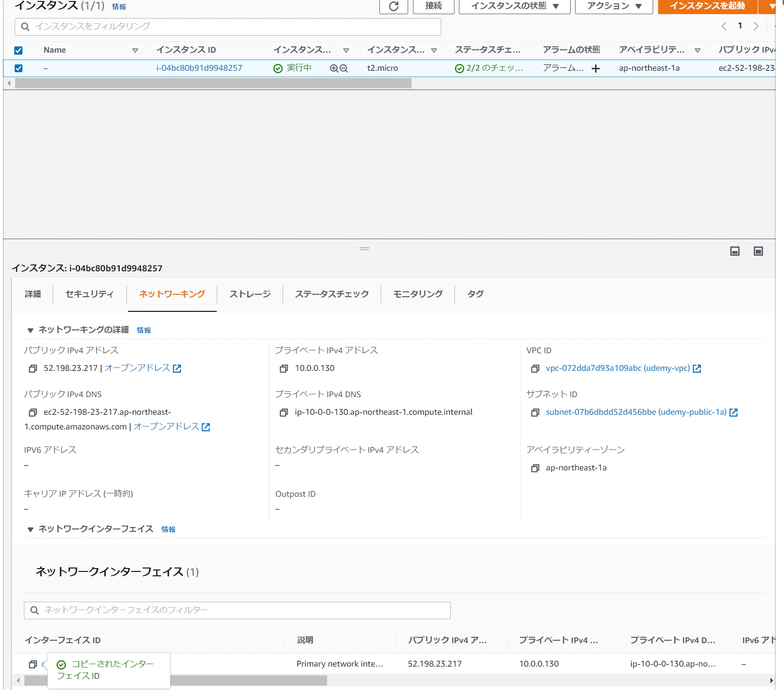Click the instance table horizontal scrollbar
The height and width of the screenshot is (690, 784).
click(x=213, y=83)
